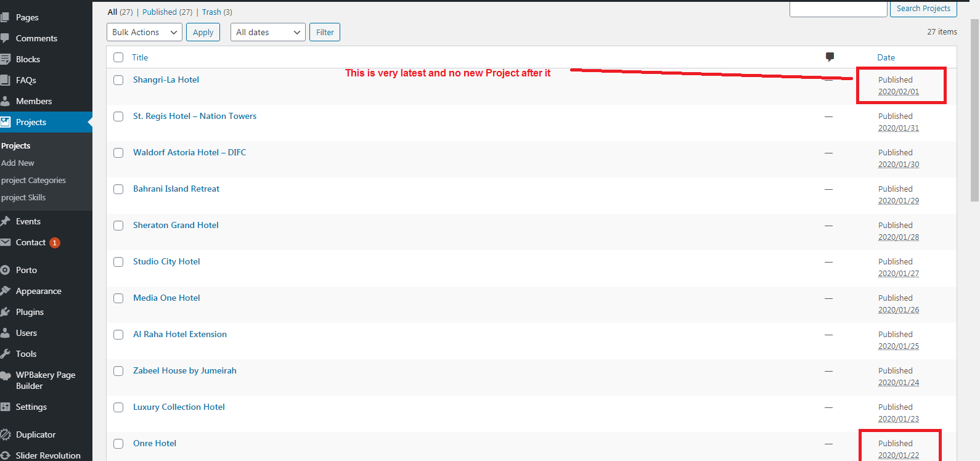This screenshot has height=461, width=980.
Task: Click the Plugins plug icon
Action: click(x=6, y=312)
